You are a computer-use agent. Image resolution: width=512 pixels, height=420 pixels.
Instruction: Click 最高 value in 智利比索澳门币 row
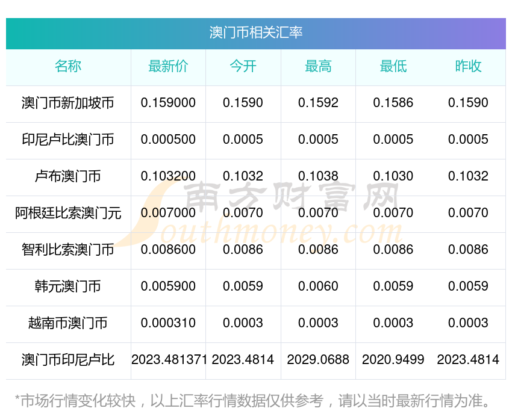tap(318, 250)
